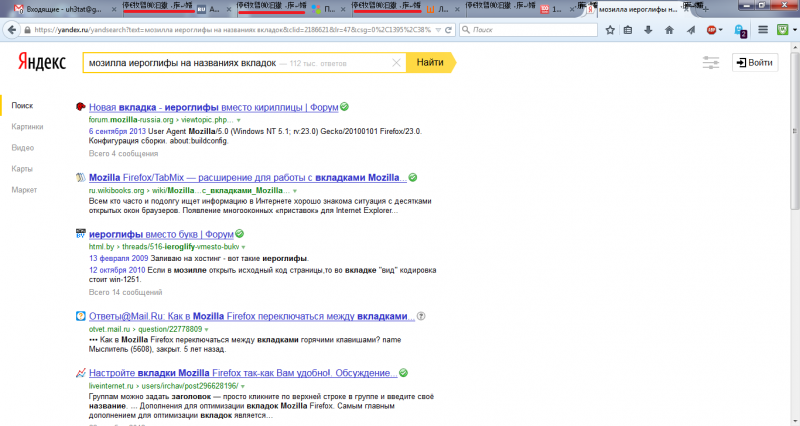The height and width of the screenshot is (426, 800).
Task: Click the paper plane send icon
Action: coord(689,30)
